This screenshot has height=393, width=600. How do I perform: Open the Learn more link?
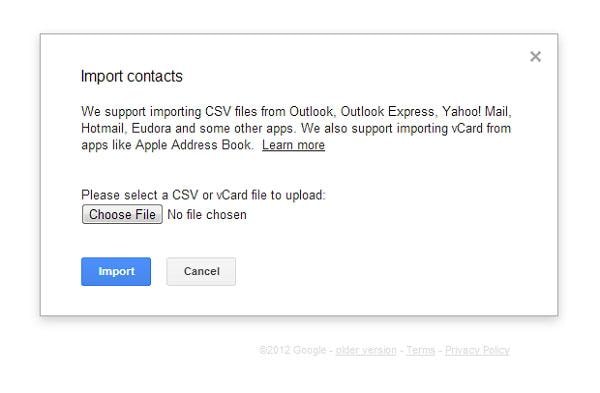[x=293, y=145]
